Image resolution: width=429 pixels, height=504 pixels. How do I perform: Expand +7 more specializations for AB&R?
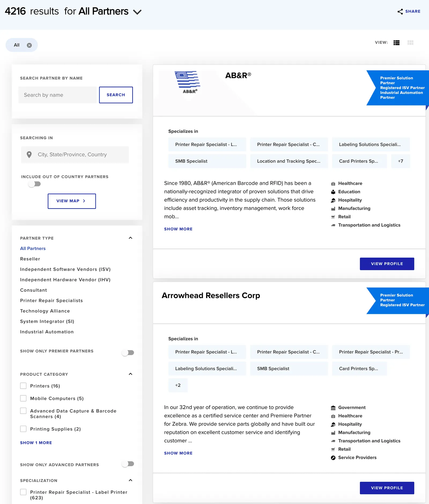click(x=401, y=161)
